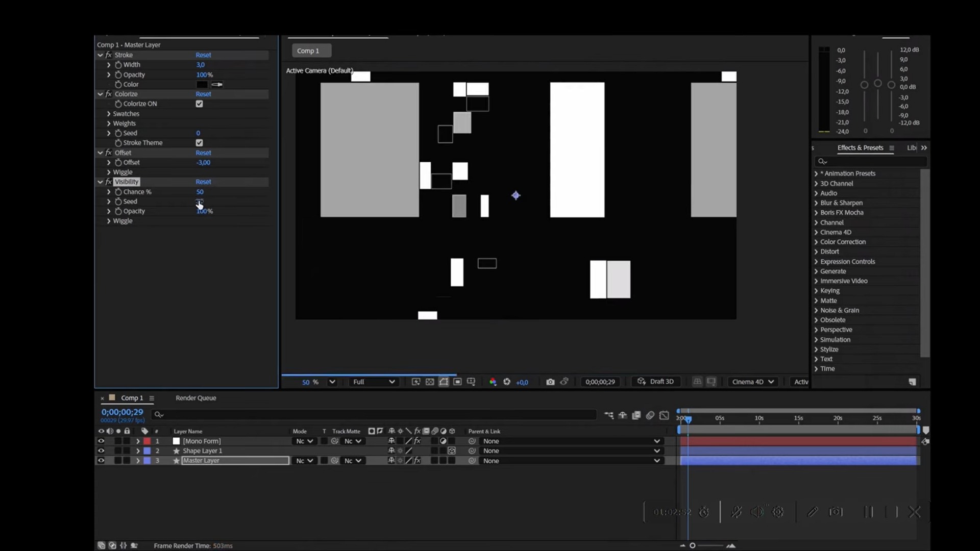This screenshot has height=551, width=980.
Task: Take a snapshot with the camera icon
Action: pyautogui.click(x=550, y=382)
